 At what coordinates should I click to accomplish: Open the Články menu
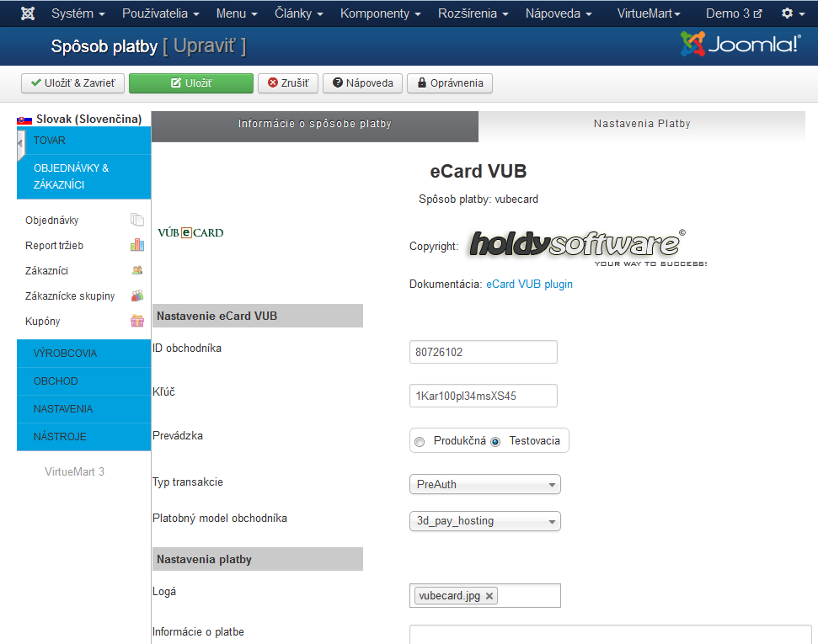click(x=299, y=13)
